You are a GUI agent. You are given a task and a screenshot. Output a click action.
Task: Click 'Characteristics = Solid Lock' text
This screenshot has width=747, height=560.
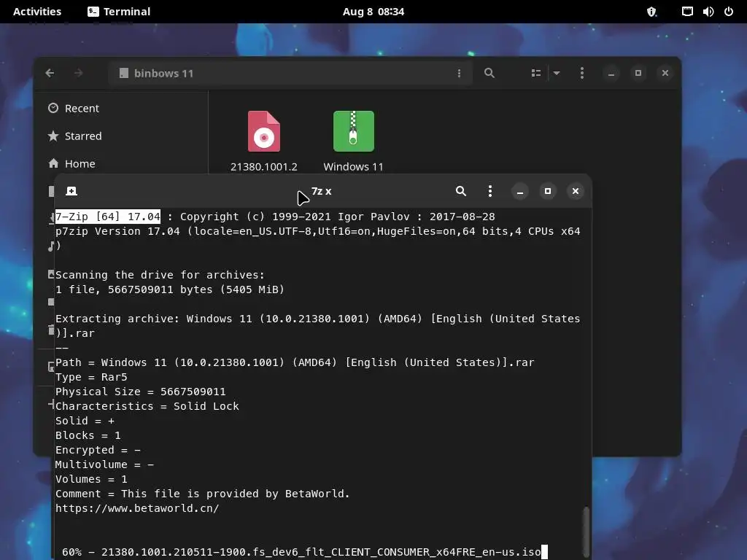(x=147, y=406)
